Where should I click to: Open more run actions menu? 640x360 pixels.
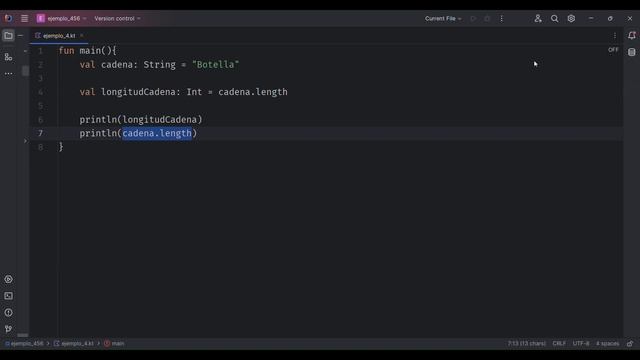point(502,18)
